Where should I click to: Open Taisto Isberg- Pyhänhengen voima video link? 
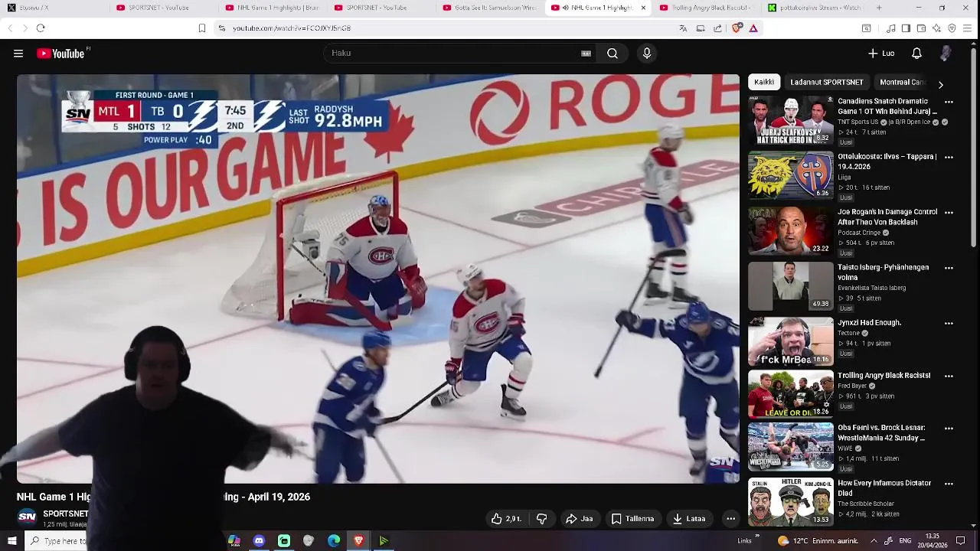884,272
